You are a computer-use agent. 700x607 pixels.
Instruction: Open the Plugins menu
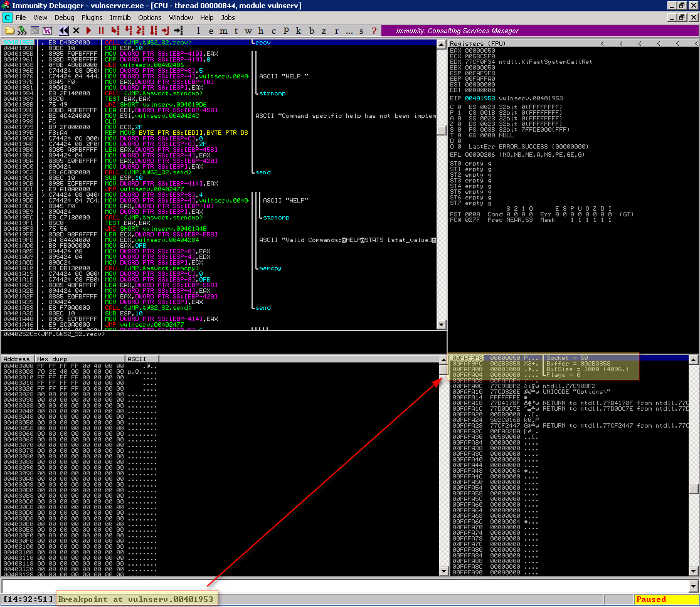tap(92, 18)
